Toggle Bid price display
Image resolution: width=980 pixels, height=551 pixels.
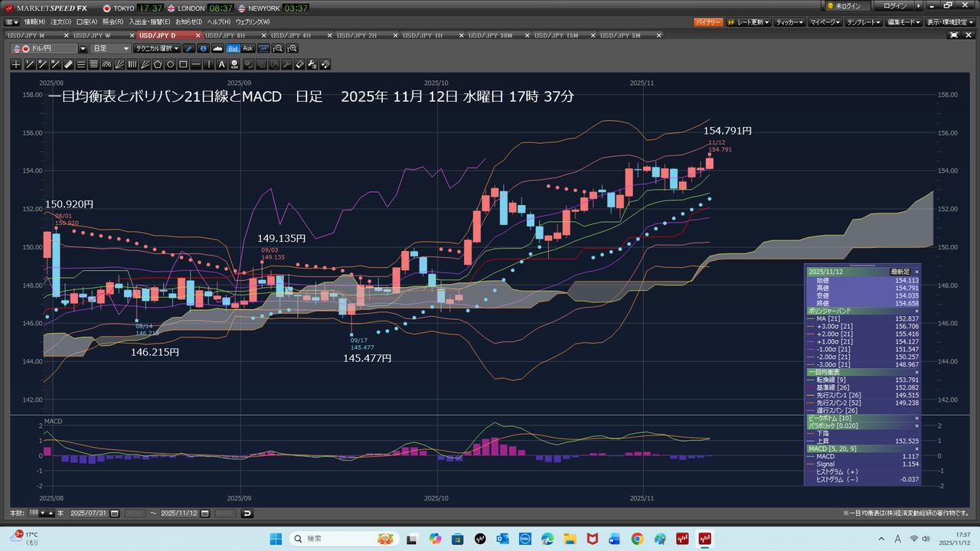point(233,48)
